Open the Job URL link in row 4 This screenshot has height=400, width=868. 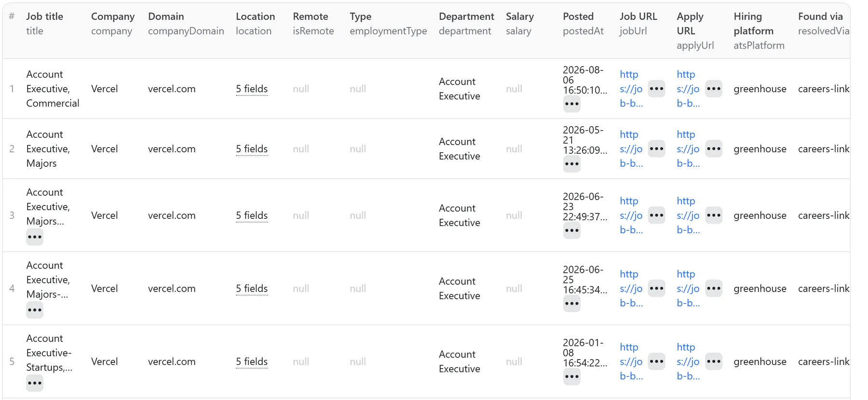click(x=631, y=289)
